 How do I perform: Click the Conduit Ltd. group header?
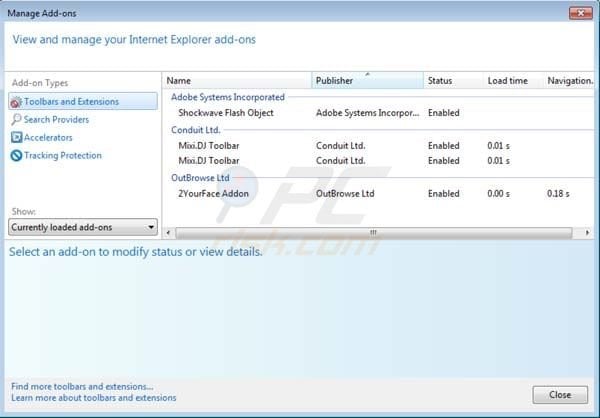pyautogui.click(x=196, y=130)
